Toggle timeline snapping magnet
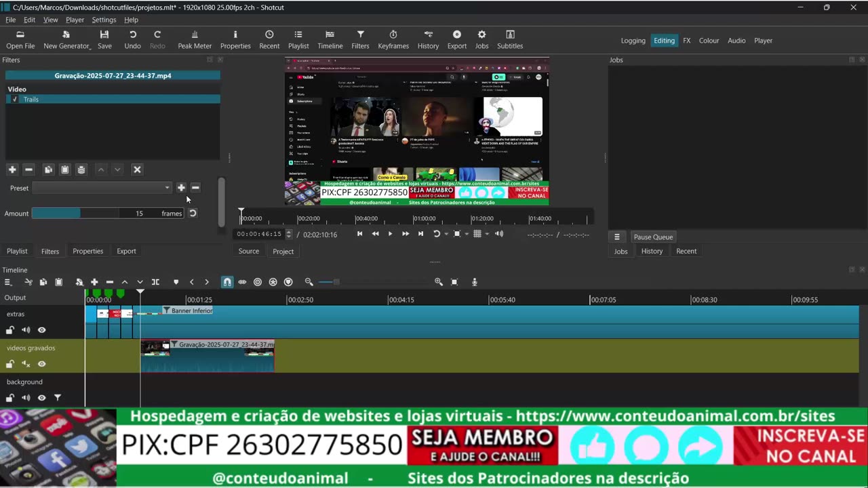868x488 pixels. pos(227,282)
